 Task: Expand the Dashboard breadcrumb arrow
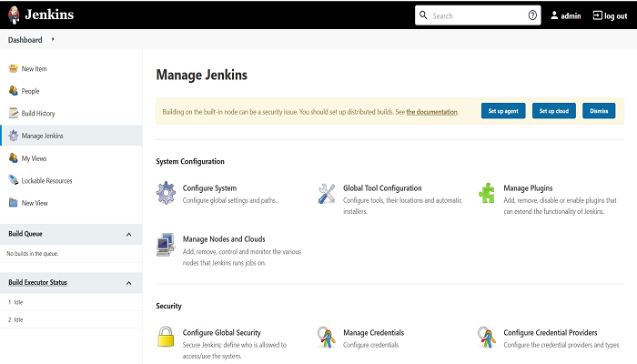(x=53, y=39)
